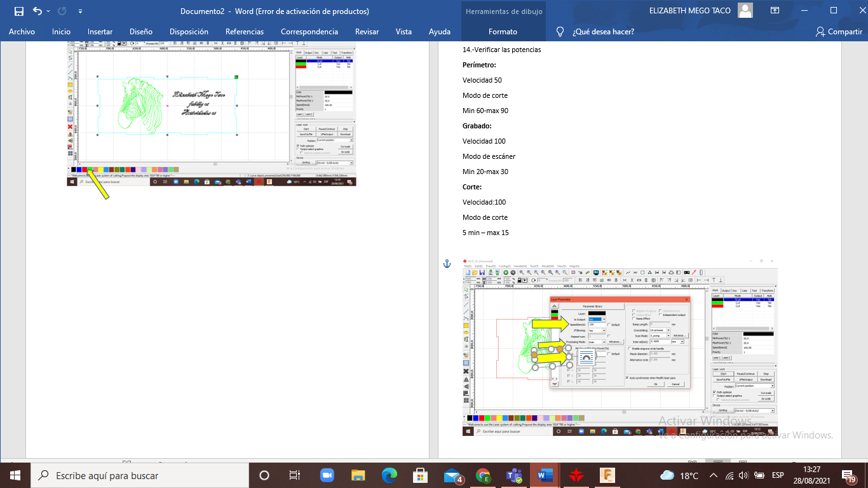Open the notification center with 19 badge
Screen dimensions: 868x488
pyautogui.click(x=850, y=475)
